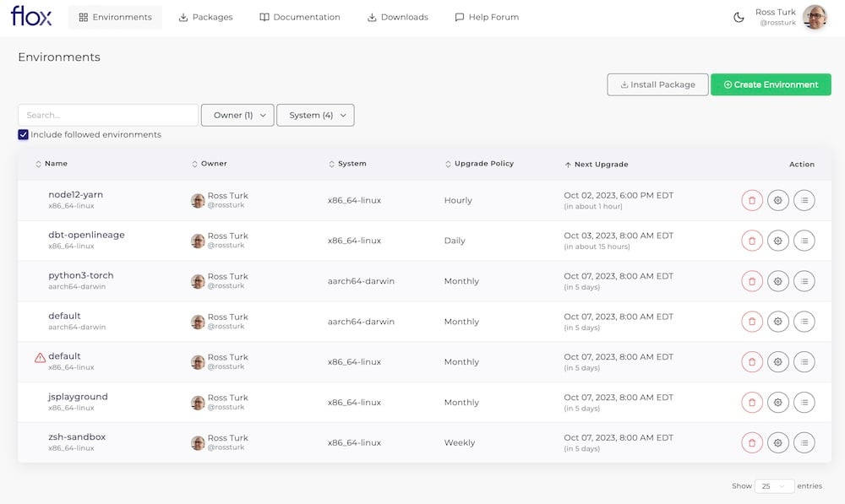Expand the System (4) filter dropdown
Image resolution: width=845 pixels, height=504 pixels.
(x=315, y=116)
